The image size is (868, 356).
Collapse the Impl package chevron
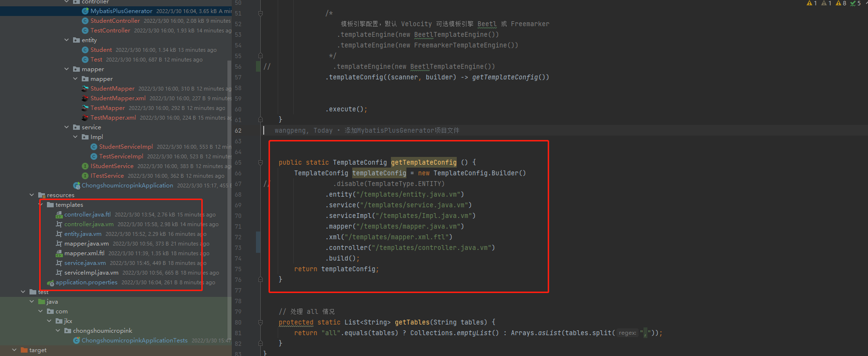[x=75, y=137]
